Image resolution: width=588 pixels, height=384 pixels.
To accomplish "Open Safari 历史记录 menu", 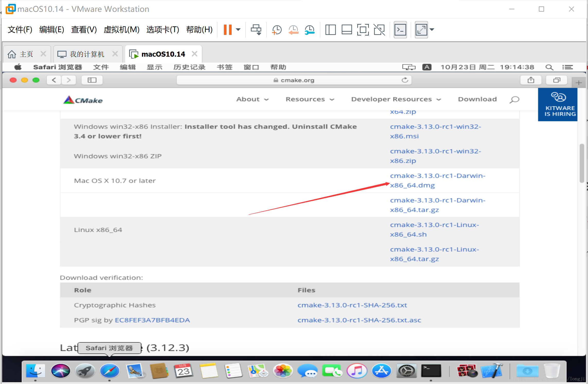I will click(x=189, y=67).
